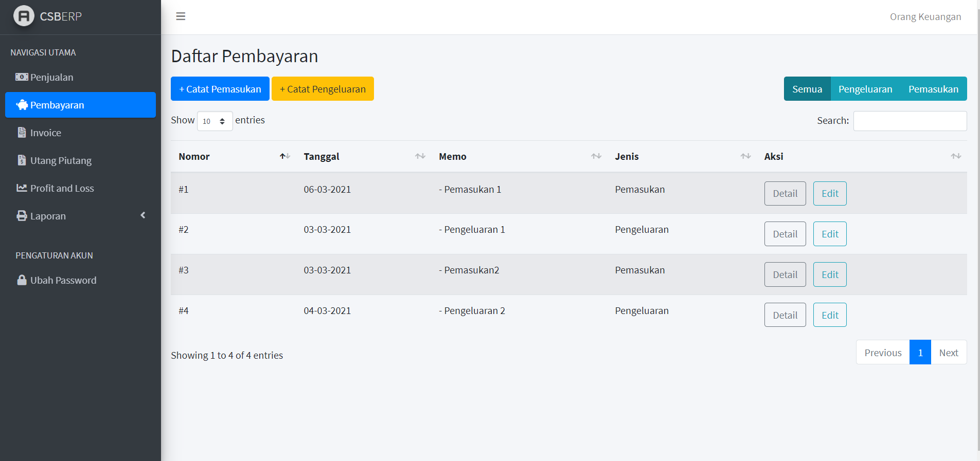This screenshot has width=980, height=461.
Task: Click the Pembayaran piggy bank icon
Action: tap(22, 105)
